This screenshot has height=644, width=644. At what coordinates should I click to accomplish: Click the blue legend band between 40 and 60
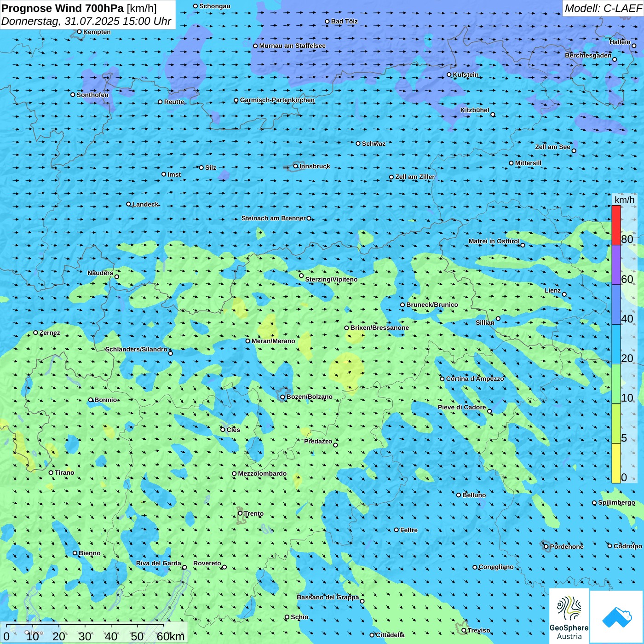[x=616, y=305]
